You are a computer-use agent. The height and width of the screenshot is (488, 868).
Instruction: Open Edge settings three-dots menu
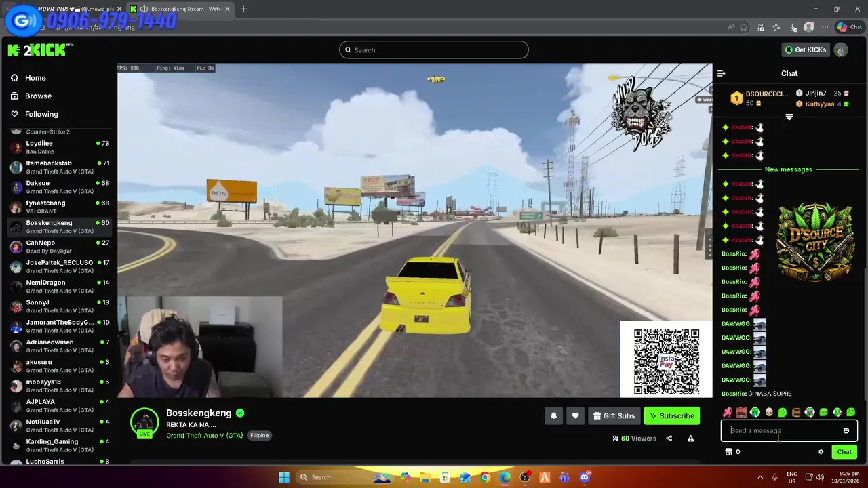pyautogui.click(x=825, y=27)
